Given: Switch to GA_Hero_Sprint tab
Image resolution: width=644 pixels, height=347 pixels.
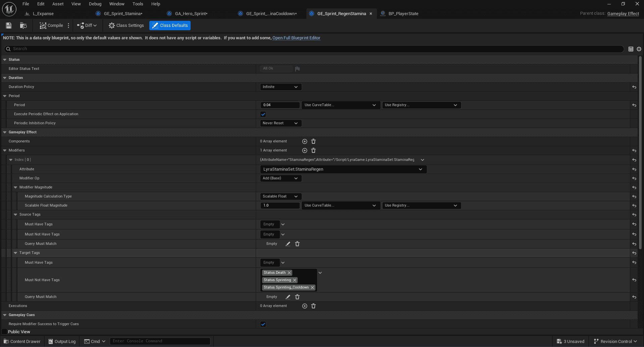Looking at the screenshot, I should (191, 14).
